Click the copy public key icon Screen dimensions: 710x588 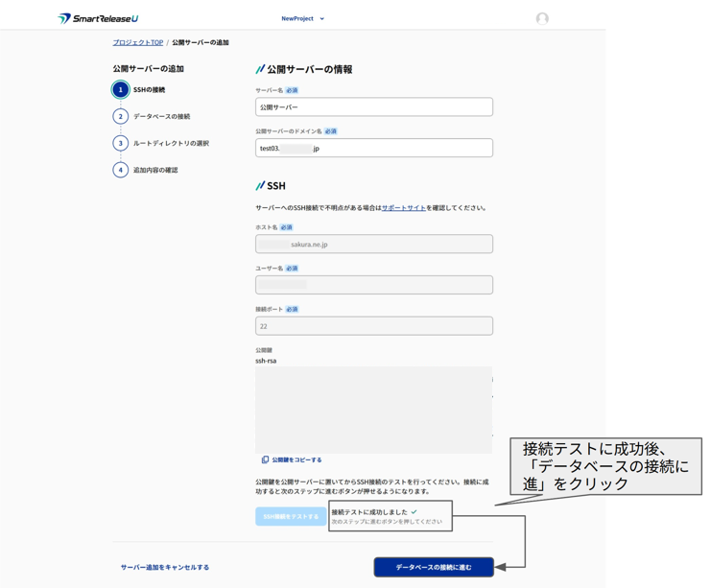(265, 460)
